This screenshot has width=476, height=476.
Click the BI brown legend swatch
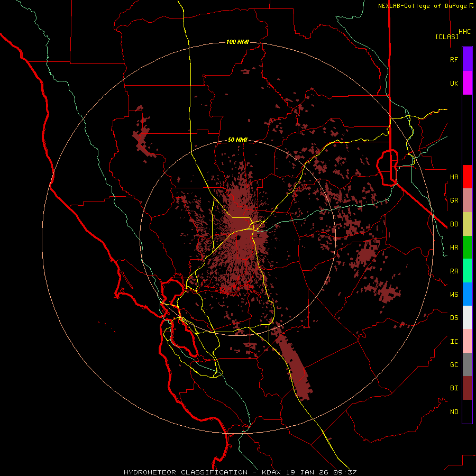(467, 388)
